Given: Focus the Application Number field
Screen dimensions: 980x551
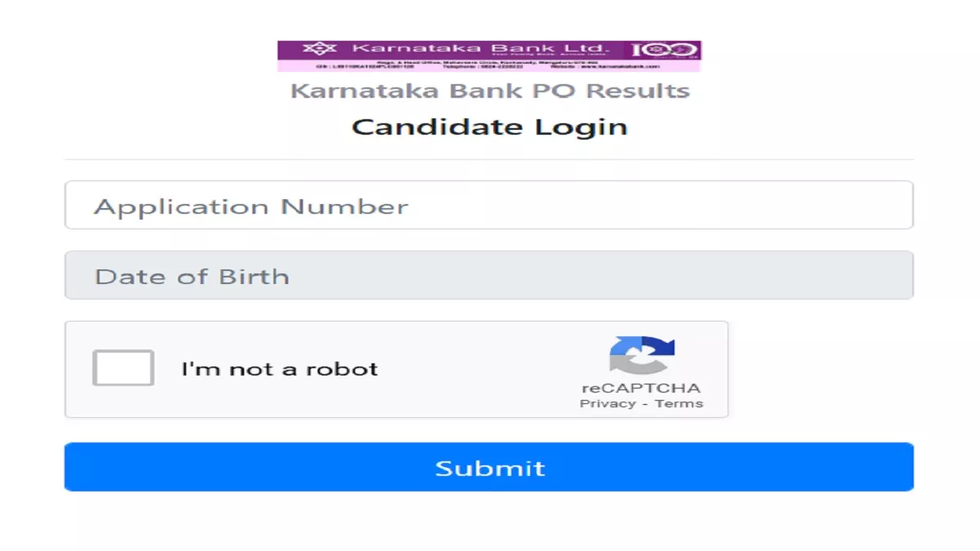Looking at the screenshot, I should point(489,205).
